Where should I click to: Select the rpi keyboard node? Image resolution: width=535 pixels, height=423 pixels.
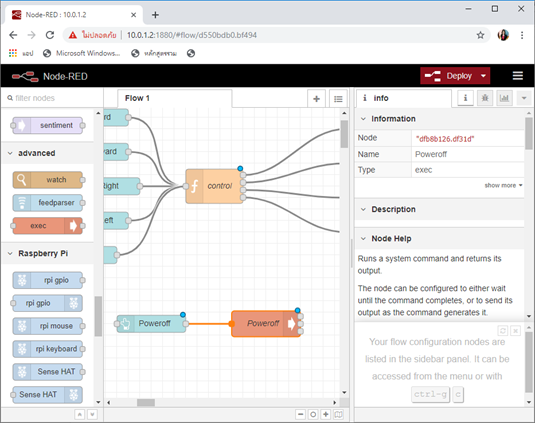[x=48, y=349]
